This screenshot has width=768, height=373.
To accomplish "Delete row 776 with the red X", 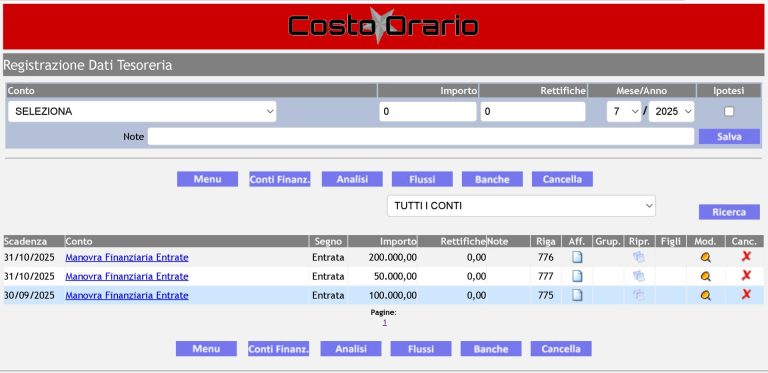I will (746, 256).
